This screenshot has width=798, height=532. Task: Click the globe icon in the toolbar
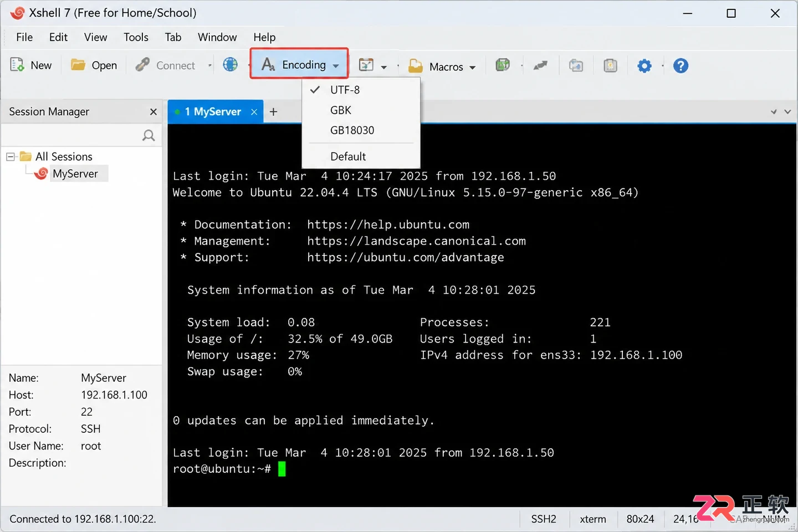(x=230, y=65)
